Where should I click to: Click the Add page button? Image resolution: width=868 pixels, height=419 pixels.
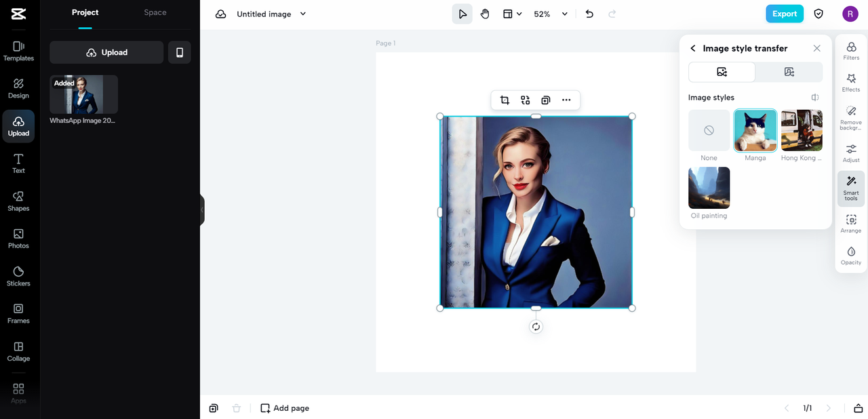285,408
